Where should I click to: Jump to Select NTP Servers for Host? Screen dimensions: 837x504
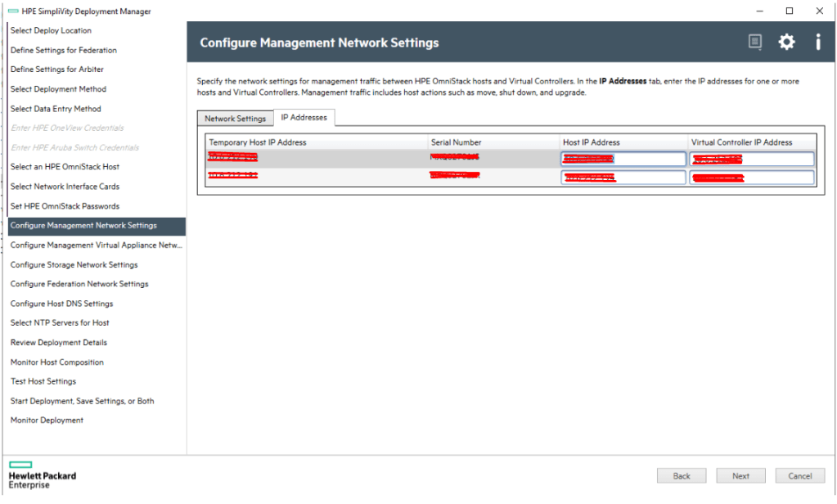(x=60, y=323)
